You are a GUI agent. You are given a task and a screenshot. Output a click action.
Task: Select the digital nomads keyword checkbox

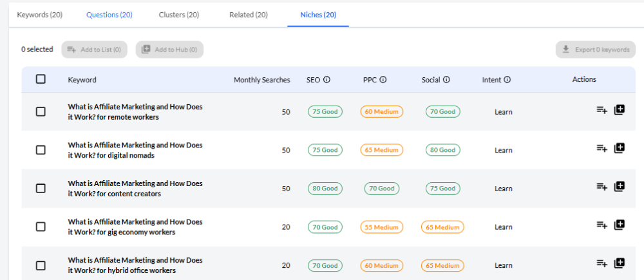(x=41, y=150)
